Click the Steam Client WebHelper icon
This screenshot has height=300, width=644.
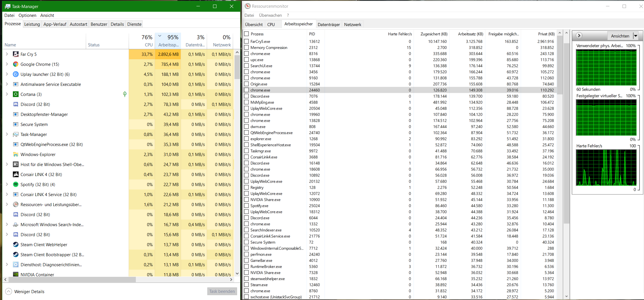(16, 244)
